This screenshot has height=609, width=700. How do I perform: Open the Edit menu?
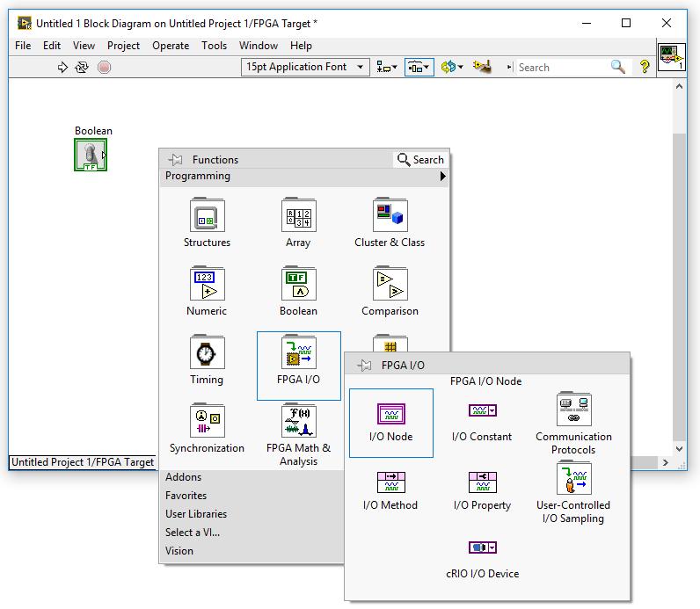click(x=52, y=46)
